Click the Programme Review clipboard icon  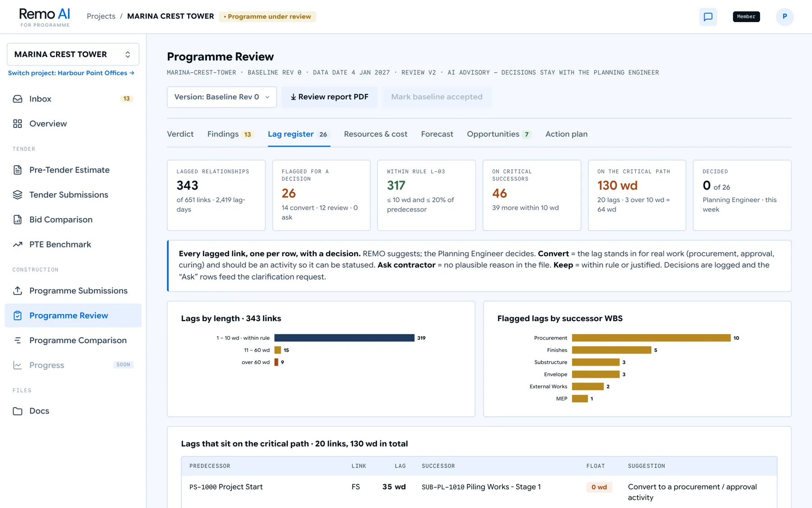pos(18,316)
